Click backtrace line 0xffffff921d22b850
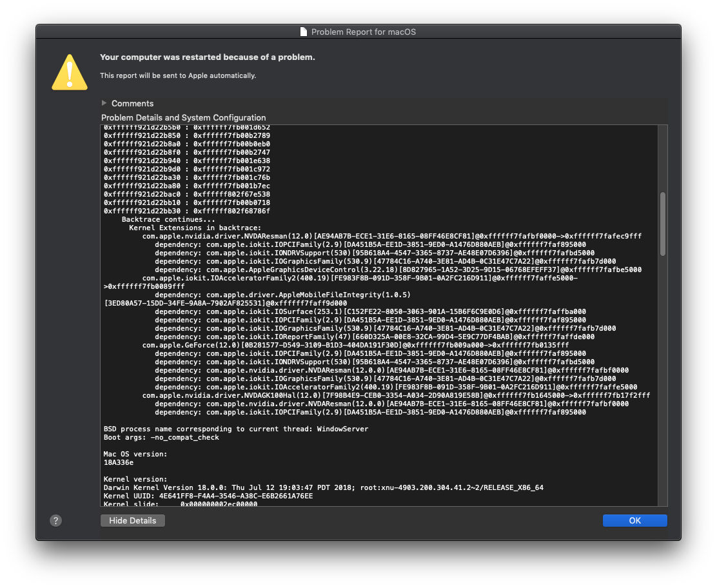This screenshot has height=588, width=717. (x=187, y=135)
